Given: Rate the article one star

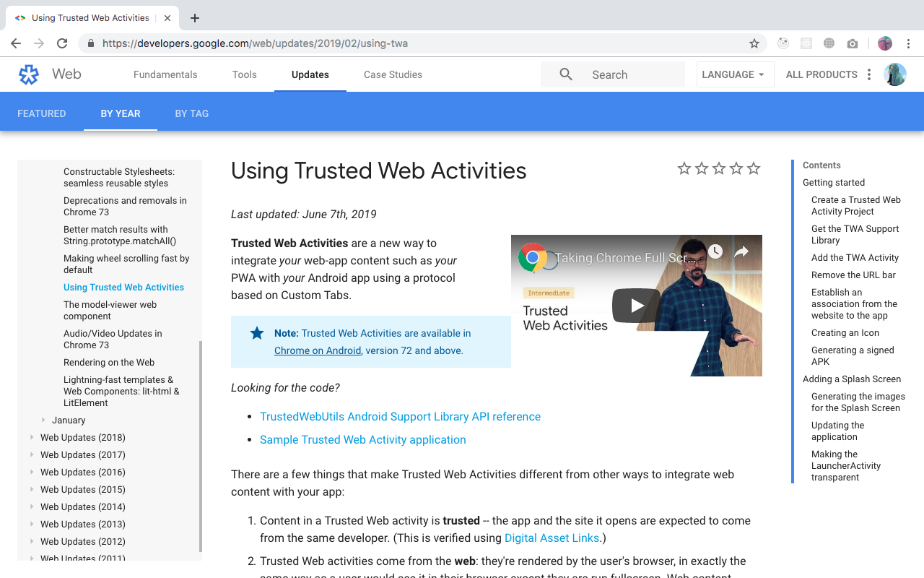Looking at the screenshot, I should tap(684, 168).
